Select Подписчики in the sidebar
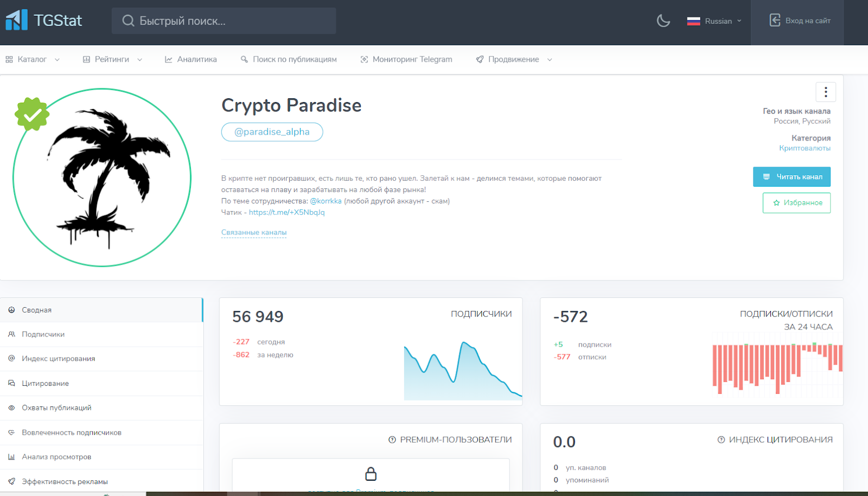 point(43,334)
